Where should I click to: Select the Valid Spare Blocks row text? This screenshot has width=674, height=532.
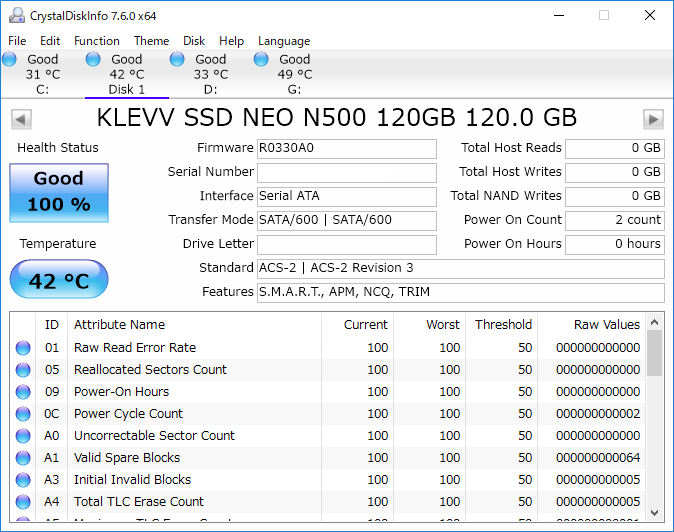point(127,458)
